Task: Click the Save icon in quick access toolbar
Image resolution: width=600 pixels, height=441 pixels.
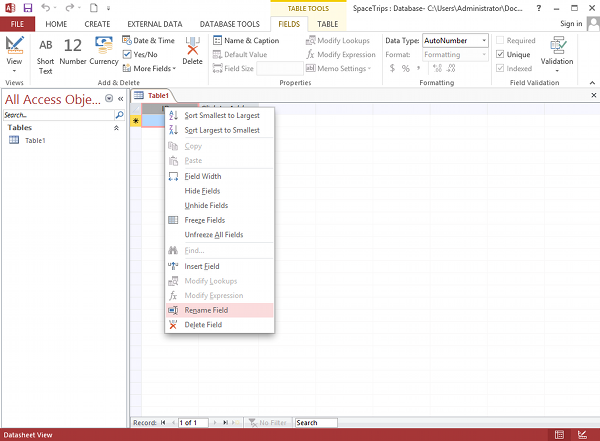Action: (x=28, y=8)
